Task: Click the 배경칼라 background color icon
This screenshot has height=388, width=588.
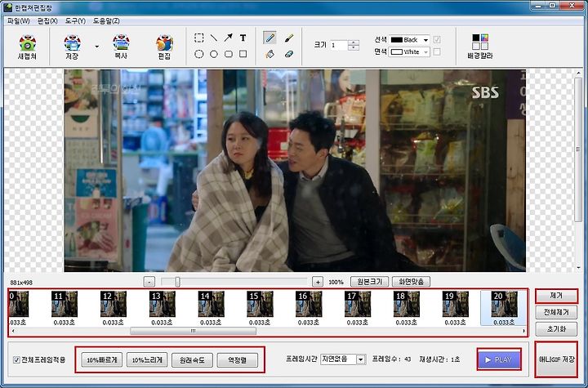Action: tap(480, 47)
